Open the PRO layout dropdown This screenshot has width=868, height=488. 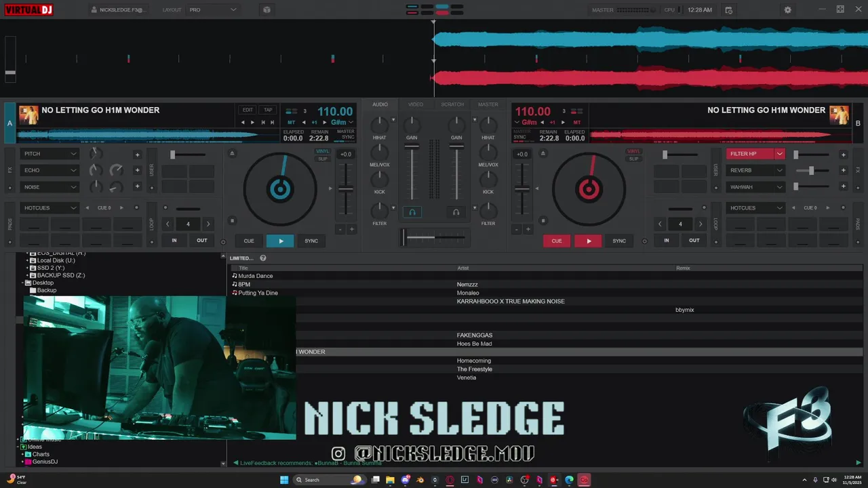pos(213,10)
